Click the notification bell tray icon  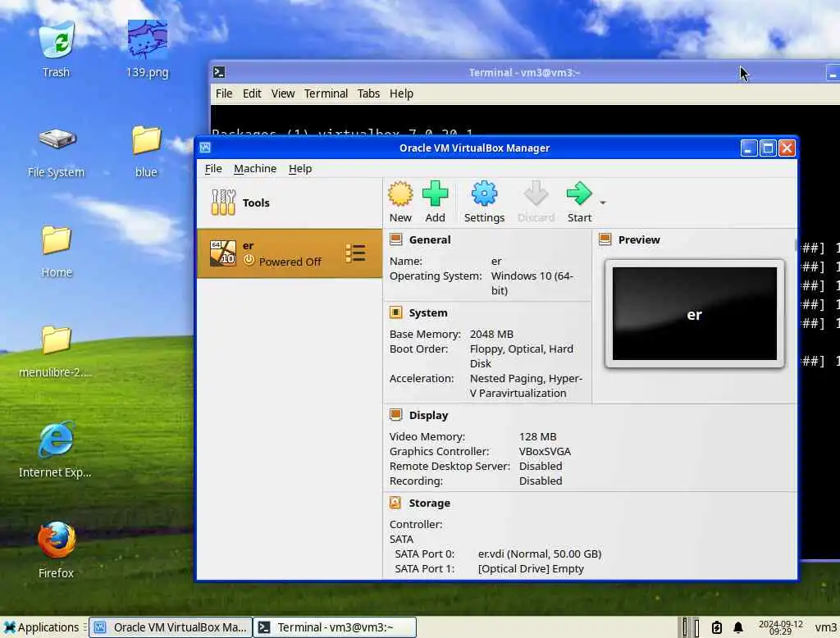point(737,627)
